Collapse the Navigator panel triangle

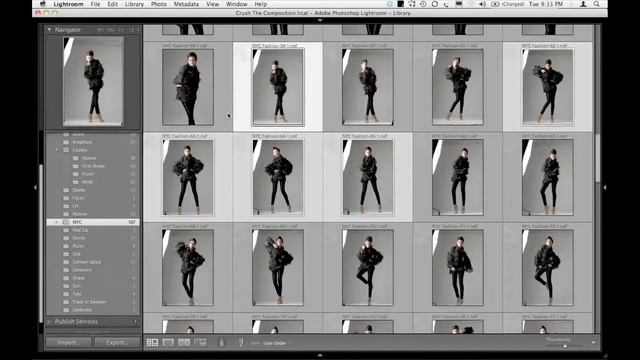point(49,30)
